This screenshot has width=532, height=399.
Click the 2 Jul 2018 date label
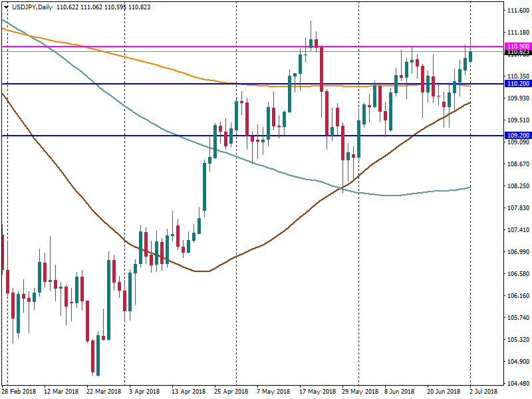(481, 392)
